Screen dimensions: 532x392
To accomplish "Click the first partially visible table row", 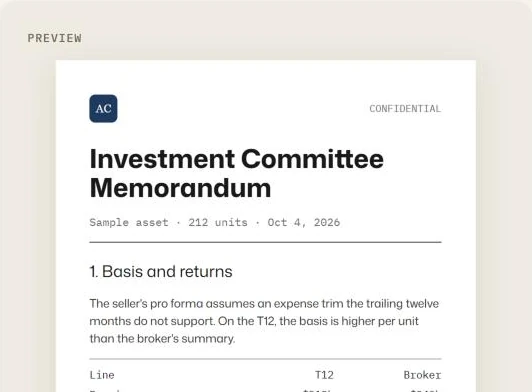I will point(265,390).
